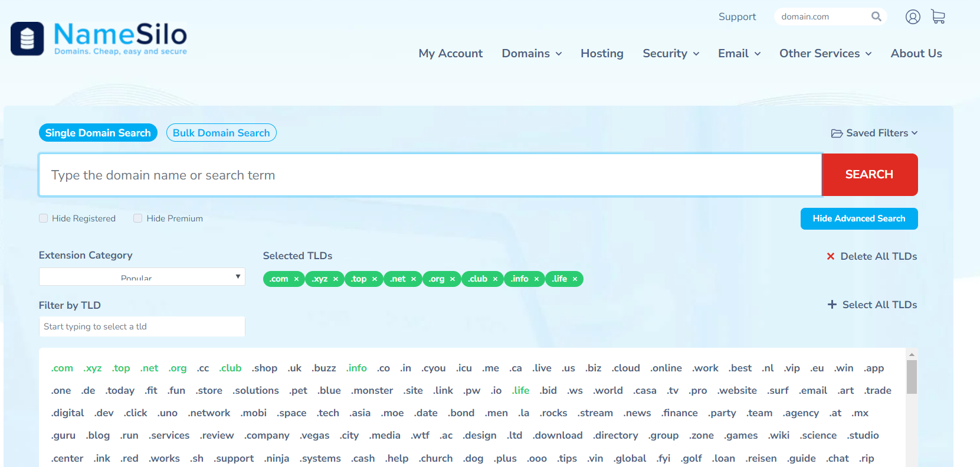Select the .agency TLD
Screen dimensions: 980x467
801,413
